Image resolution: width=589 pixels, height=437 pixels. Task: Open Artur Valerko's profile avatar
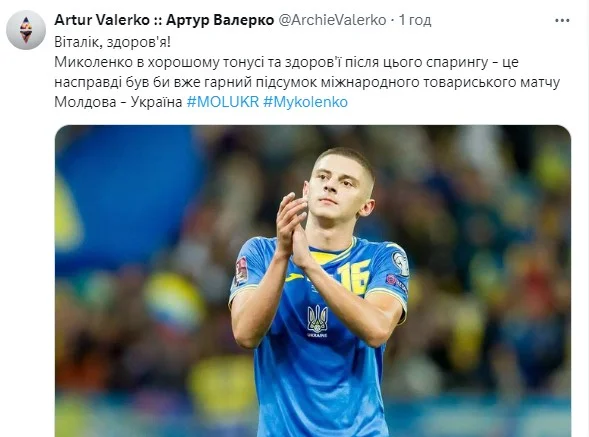26,30
